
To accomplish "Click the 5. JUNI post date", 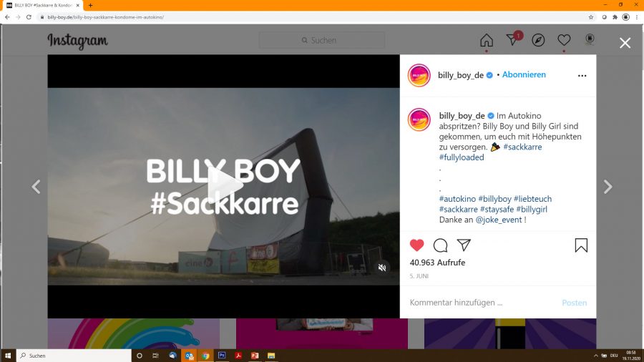I will (419, 276).
